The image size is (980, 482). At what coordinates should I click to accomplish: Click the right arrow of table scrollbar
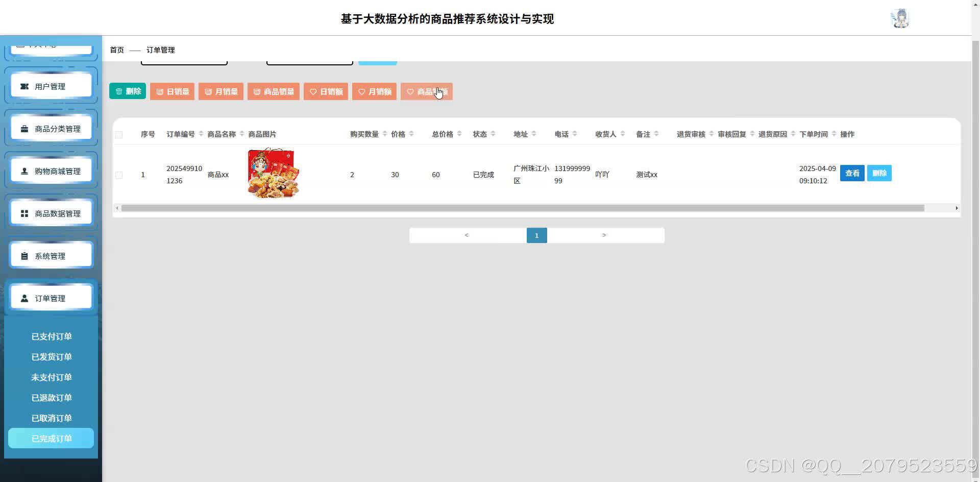pos(957,208)
